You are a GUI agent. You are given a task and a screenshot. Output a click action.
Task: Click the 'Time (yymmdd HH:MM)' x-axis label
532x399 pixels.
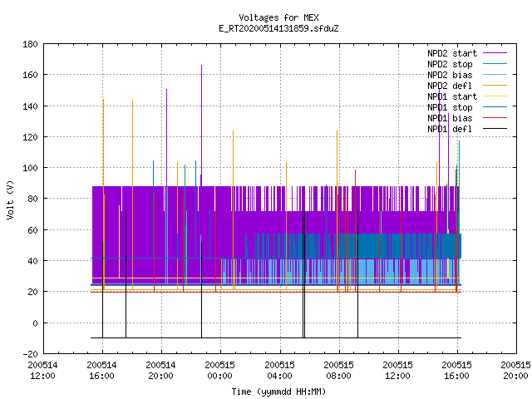click(278, 392)
